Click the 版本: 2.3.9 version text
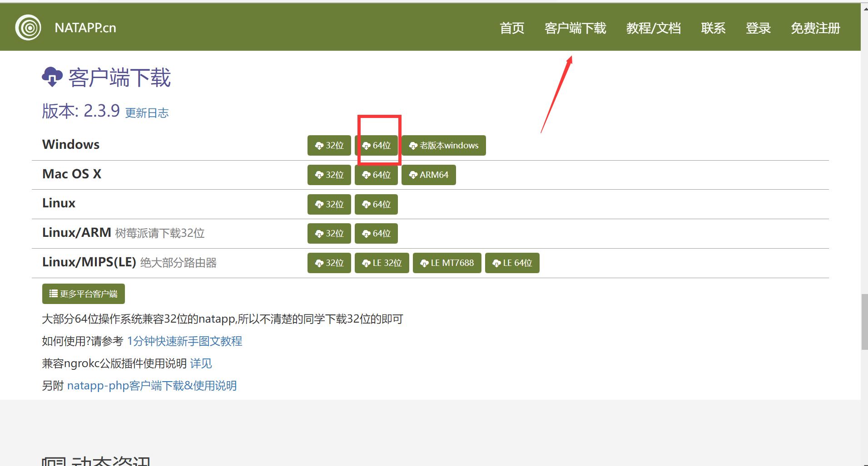Image resolution: width=868 pixels, height=466 pixels. (81, 111)
